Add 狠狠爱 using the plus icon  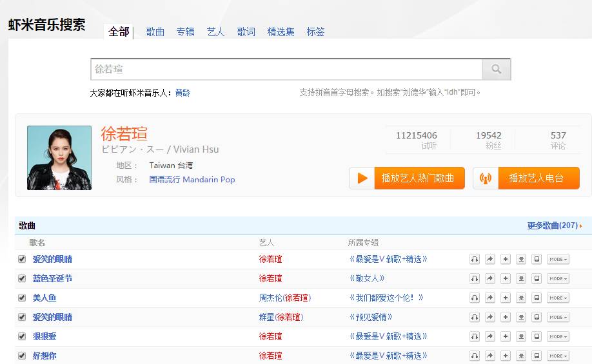pos(506,336)
